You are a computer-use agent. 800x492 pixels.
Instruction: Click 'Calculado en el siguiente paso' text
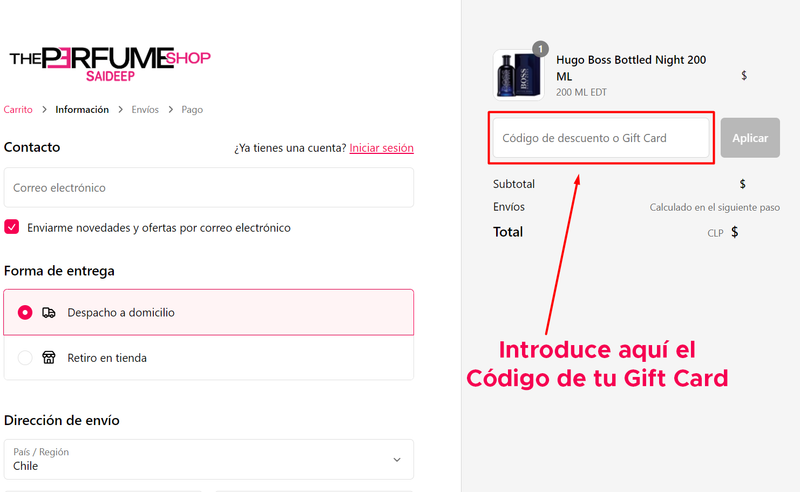tap(714, 207)
